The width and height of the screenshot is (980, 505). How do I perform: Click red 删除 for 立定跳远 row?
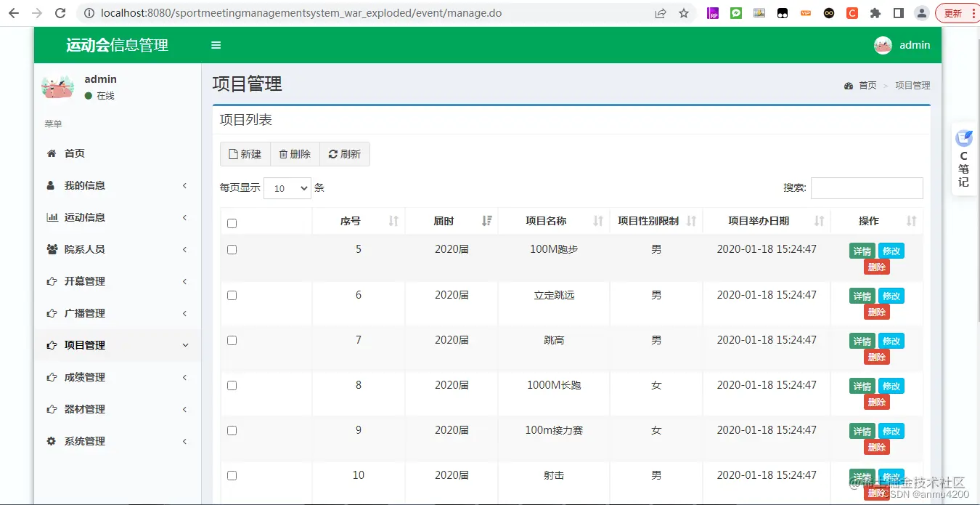877,312
